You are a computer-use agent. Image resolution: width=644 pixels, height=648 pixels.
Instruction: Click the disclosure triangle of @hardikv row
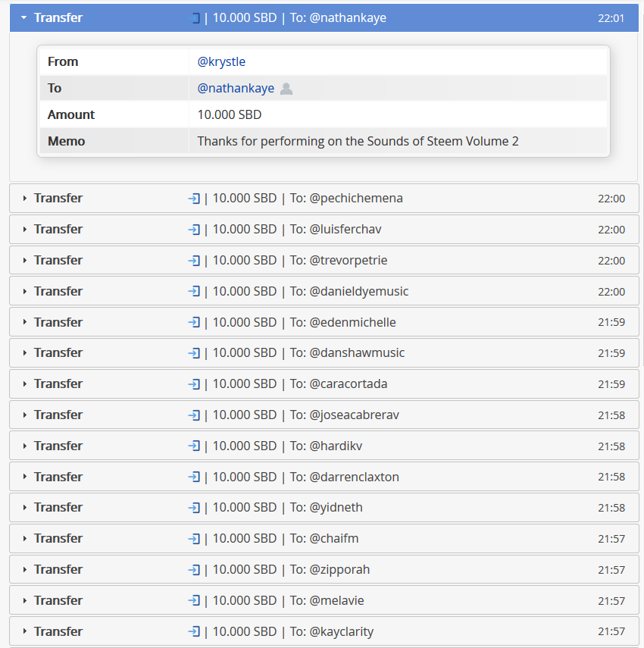(x=25, y=446)
